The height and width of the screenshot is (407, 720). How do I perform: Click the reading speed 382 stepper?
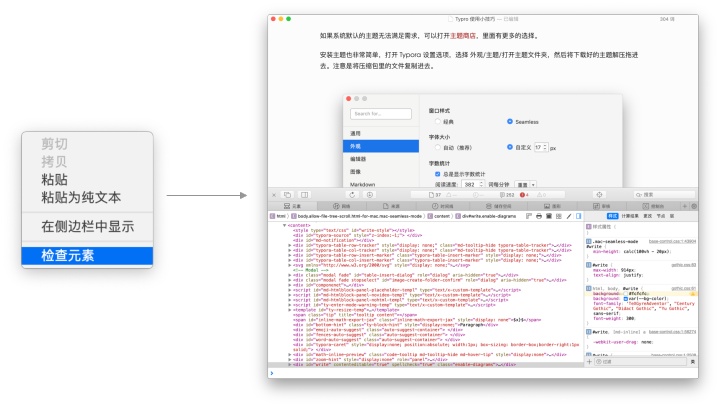point(481,184)
